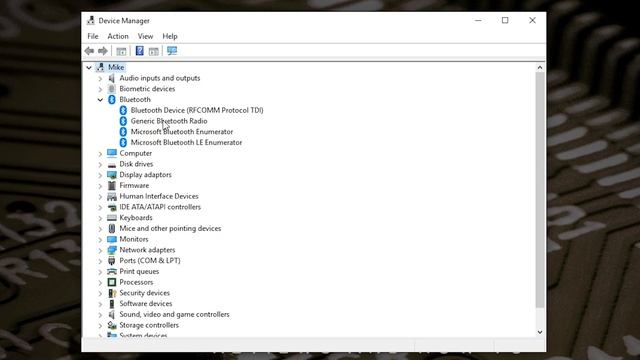
Task: Click the Bluetooth category icon
Action: 112,100
